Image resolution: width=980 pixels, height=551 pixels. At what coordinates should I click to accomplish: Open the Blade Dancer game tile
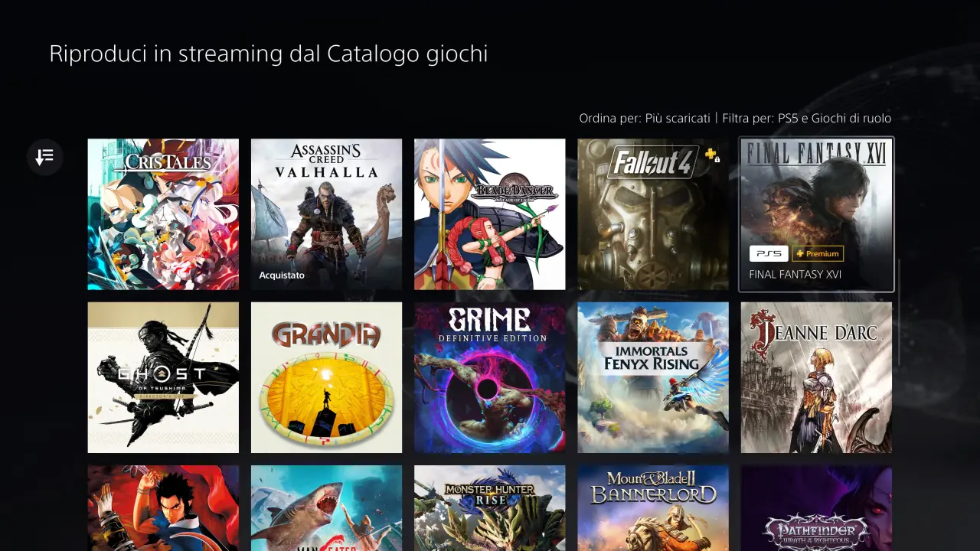click(490, 214)
